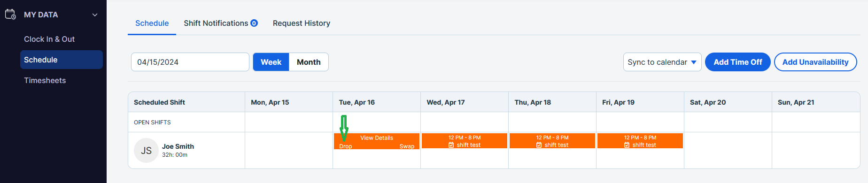The image size is (868, 183).
Task: Click the notification count badge
Action: click(254, 23)
